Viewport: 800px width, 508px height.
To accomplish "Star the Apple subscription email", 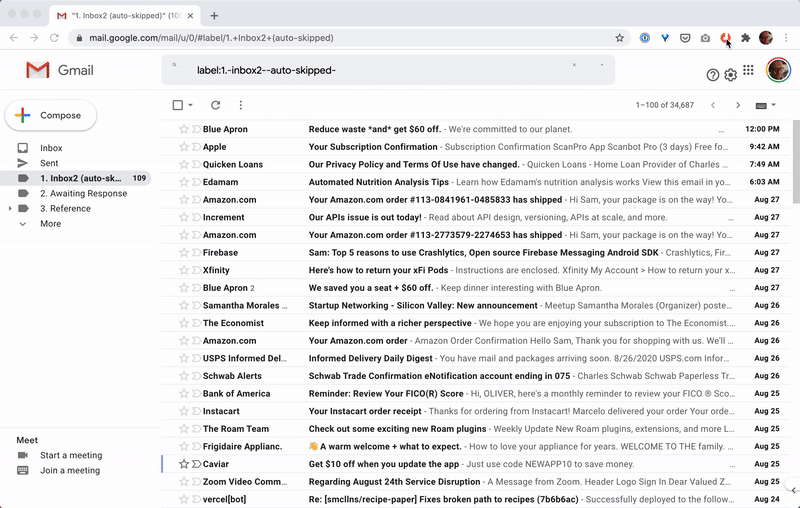I will point(184,147).
